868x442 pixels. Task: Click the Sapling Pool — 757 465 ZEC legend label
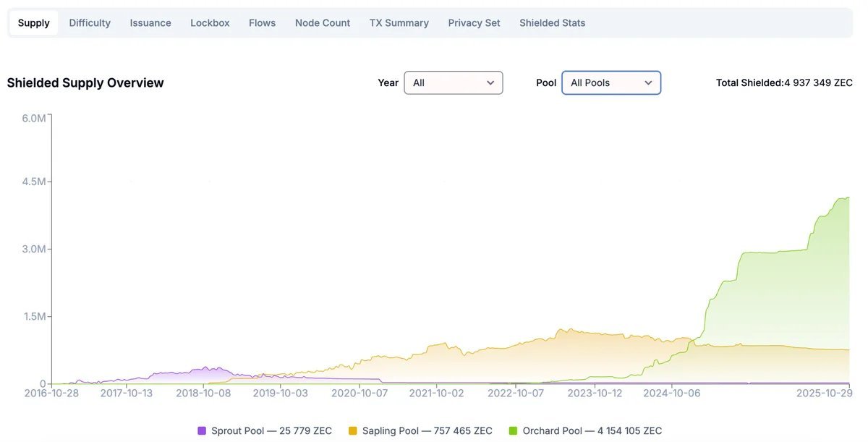(427, 431)
